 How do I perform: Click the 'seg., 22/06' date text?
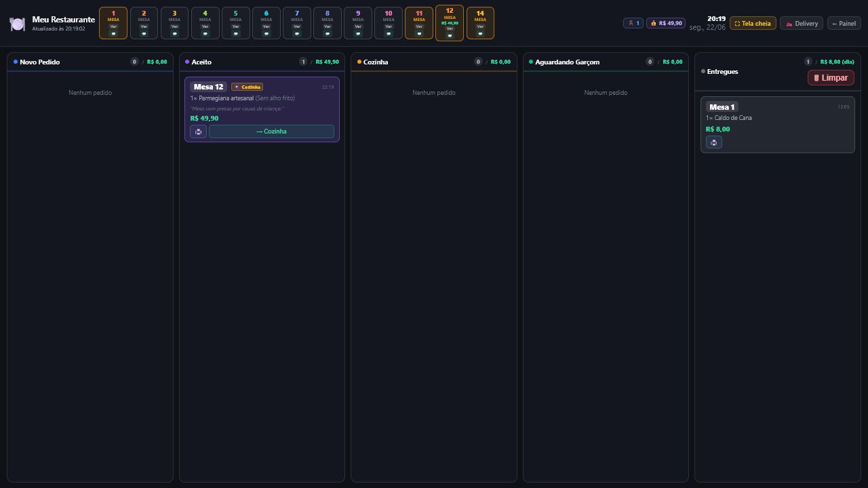(707, 28)
